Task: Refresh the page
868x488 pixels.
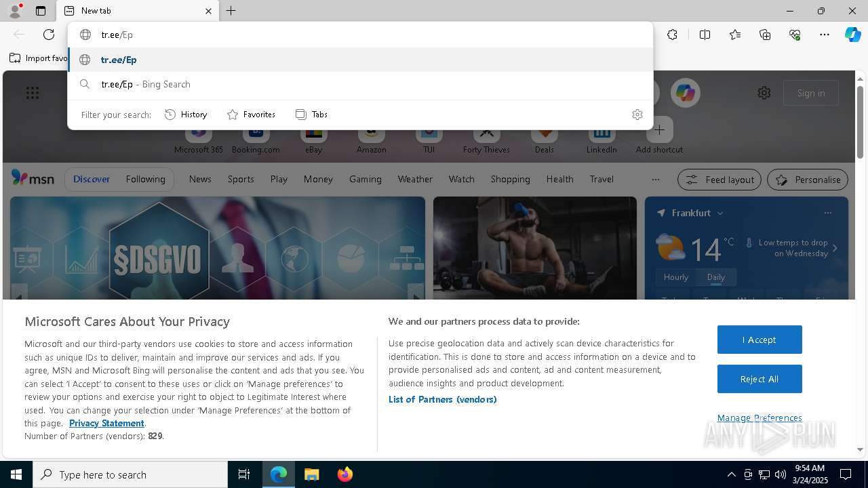Action: 49,35
